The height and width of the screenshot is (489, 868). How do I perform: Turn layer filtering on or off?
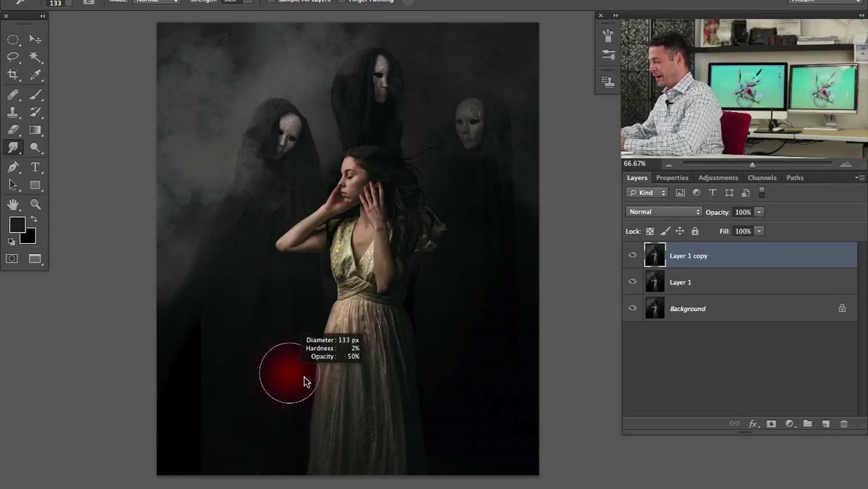[x=762, y=193]
